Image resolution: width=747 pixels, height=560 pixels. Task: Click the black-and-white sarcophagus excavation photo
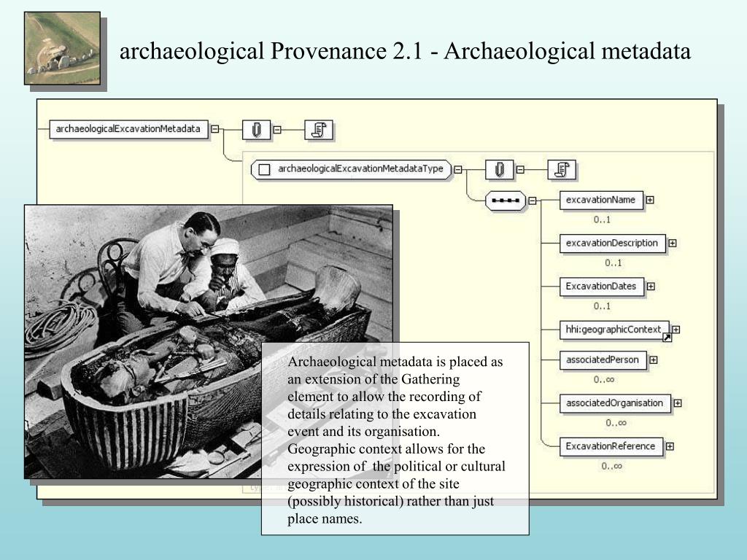point(209,342)
